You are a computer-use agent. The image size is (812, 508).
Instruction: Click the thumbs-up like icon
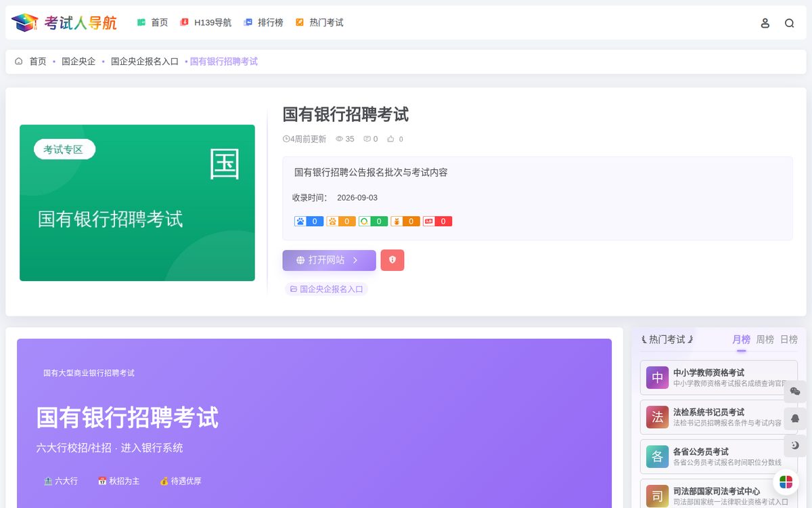390,139
